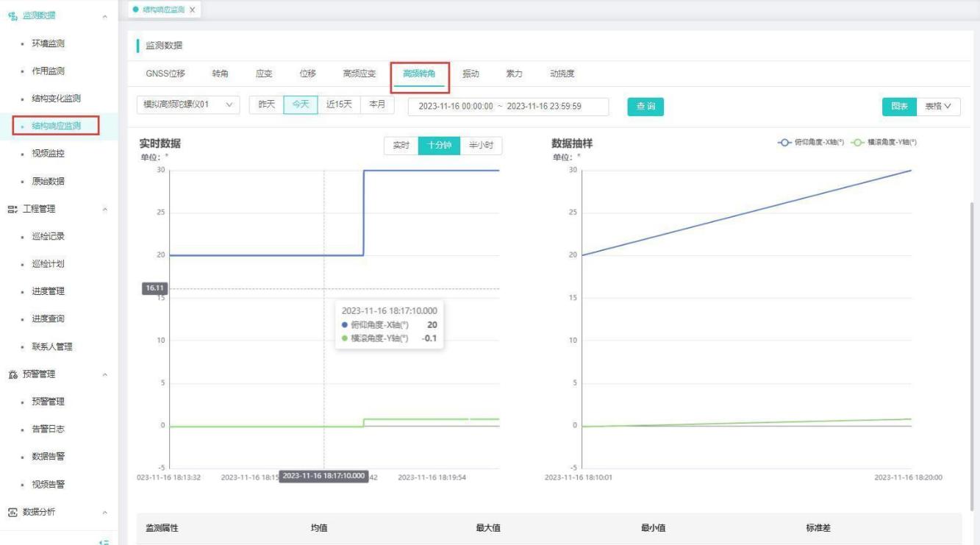Click the 查询 button
Image resolution: width=980 pixels, height=545 pixels.
coord(645,107)
